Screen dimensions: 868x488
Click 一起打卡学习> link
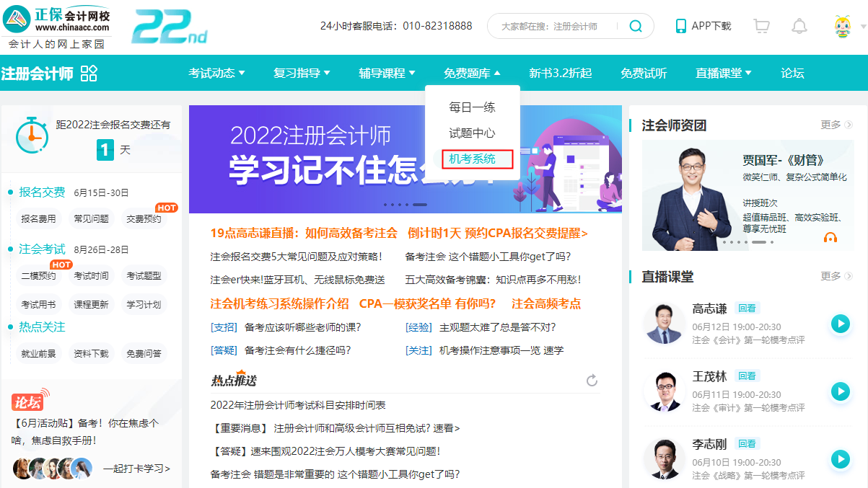coord(136,469)
